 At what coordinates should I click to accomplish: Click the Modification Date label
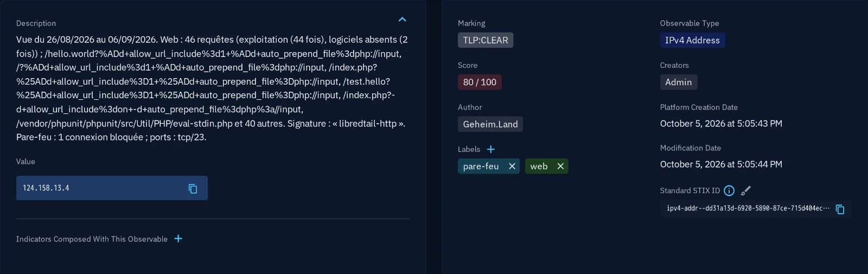point(691,148)
